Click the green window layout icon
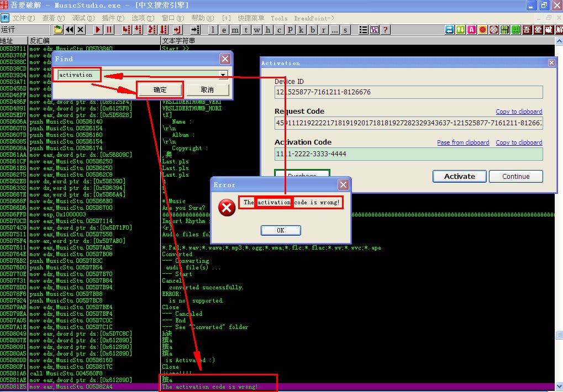 coord(515,30)
